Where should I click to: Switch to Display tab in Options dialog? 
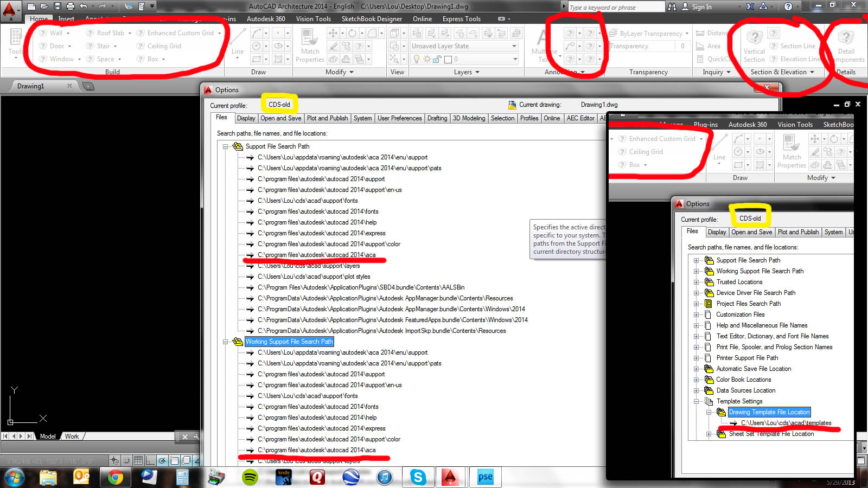tap(246, 118)
